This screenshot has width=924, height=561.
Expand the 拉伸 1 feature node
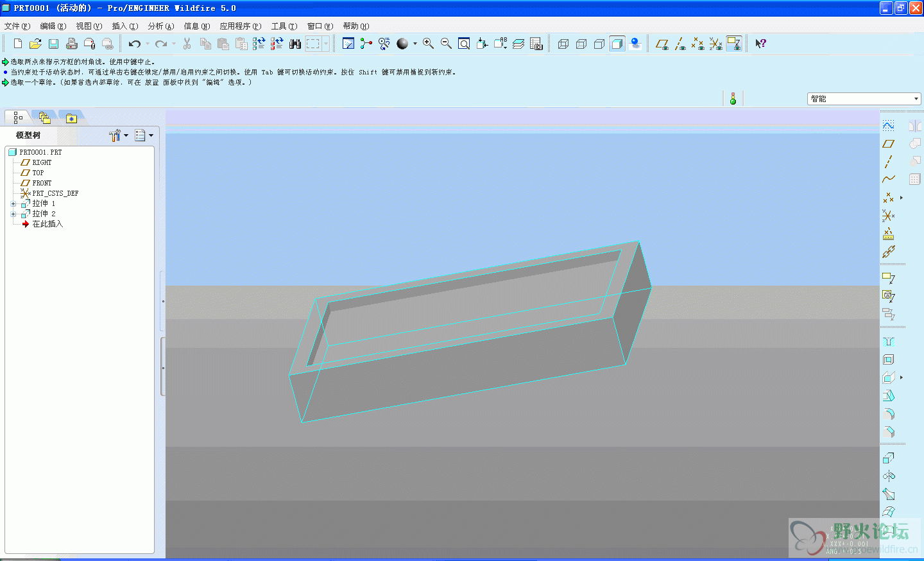click(x=13, y=204)
